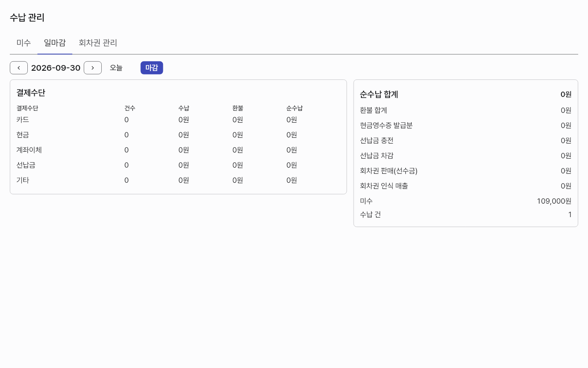Click the 수납 건 count row
588x368 pixels.
465,215
